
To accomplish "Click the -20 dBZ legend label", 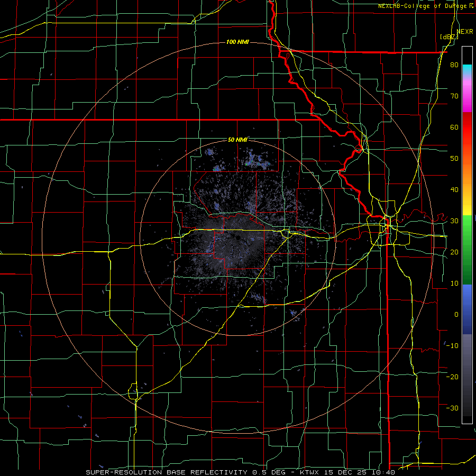I will click(452, 377).
